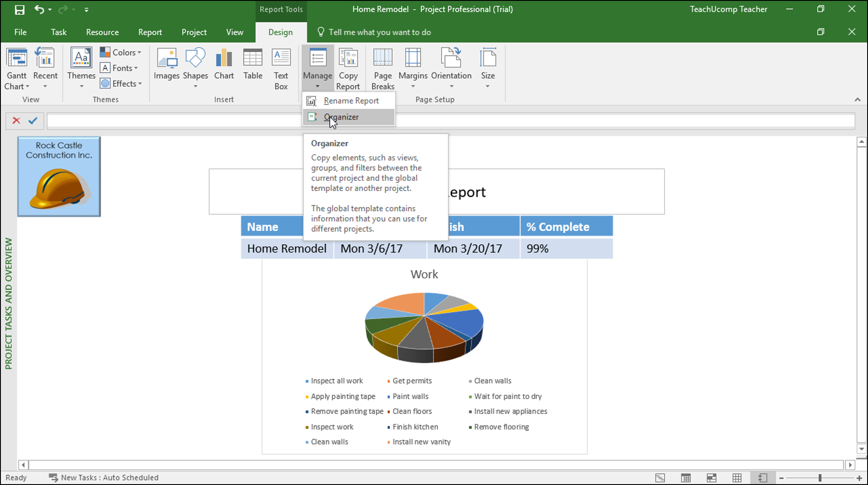Screen dimensions: 868x485
Task: Open the Orientation dropdown
Action: tap(451, 68)
